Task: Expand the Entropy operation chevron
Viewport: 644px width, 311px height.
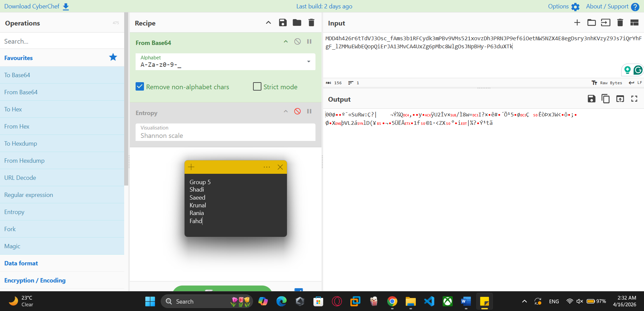Action: [x=286, y=111]
